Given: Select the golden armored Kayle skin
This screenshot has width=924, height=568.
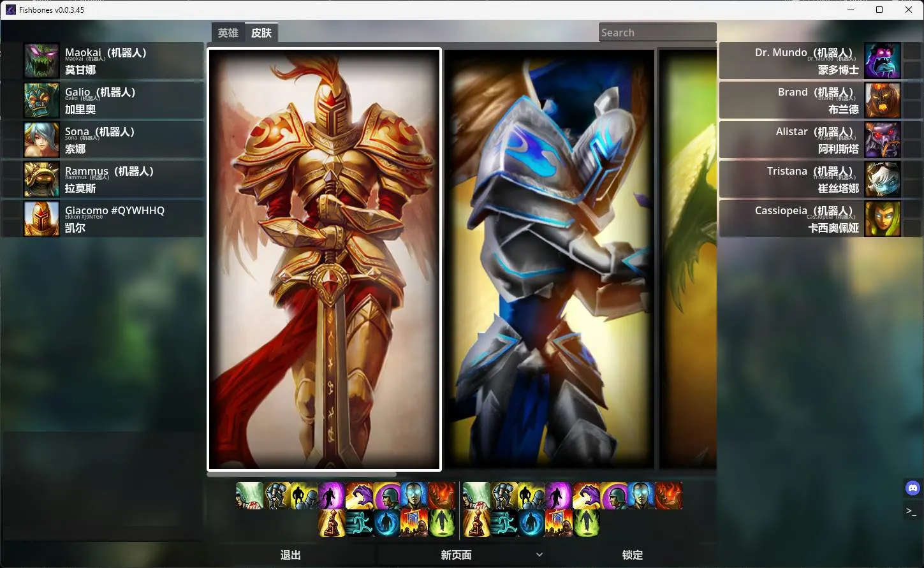Looking at the screenshot, I should 325,259.
